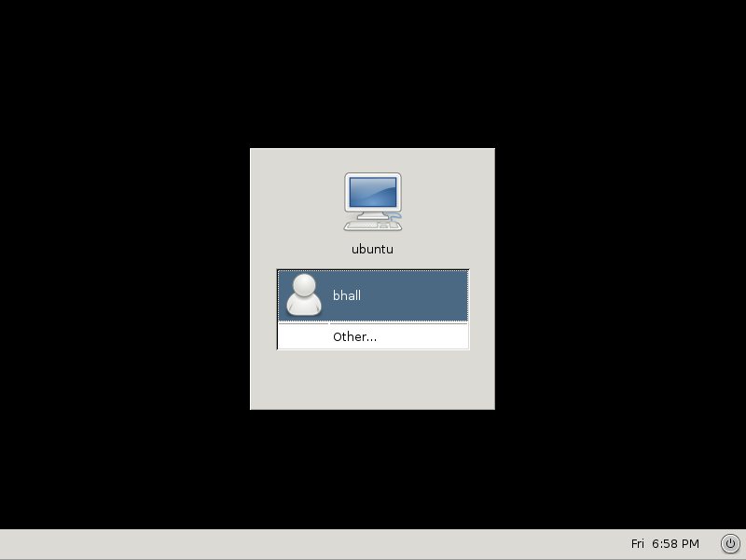746x560 pixels.
Task: Click the ubuntu hostname label
Action: pos(372,249)
